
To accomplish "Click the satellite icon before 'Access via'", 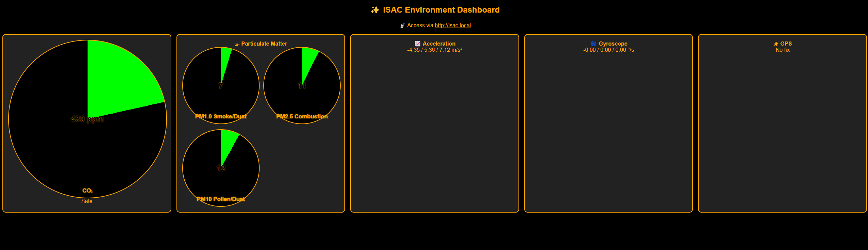I will (x=402, y=26).
